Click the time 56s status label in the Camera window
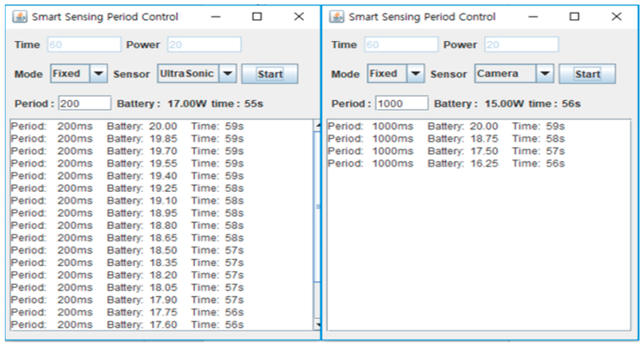This screenshot has height=347, width=644. tap(555, 104)
